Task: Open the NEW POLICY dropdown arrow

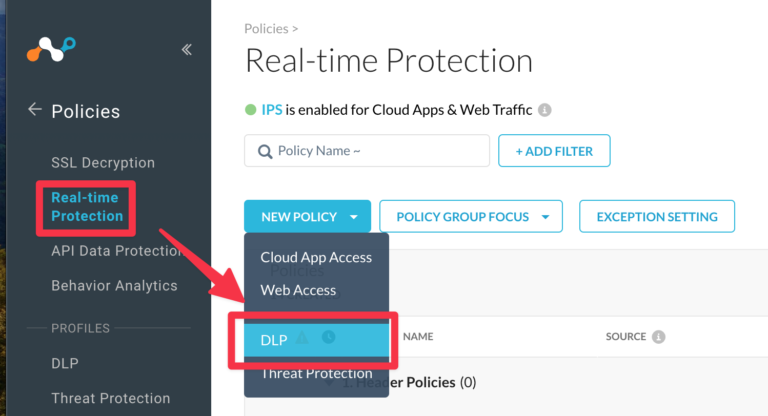Action: pos(354,217)
